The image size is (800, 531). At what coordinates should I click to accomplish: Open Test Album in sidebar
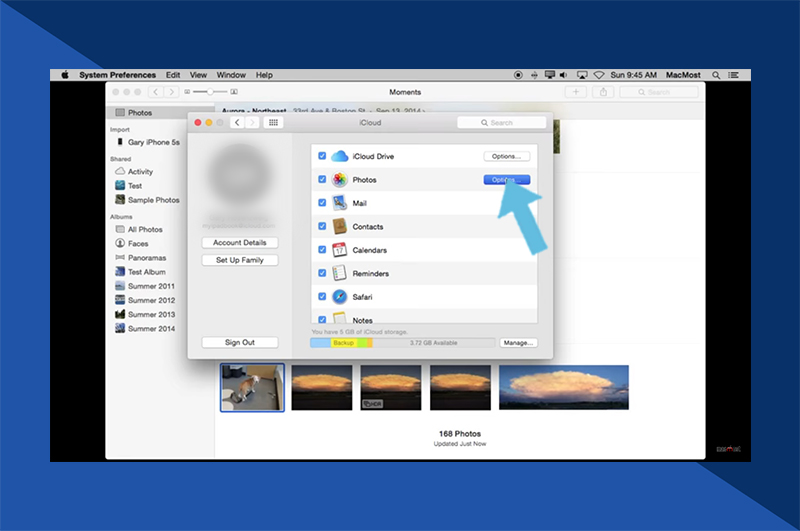[x=141, y=272]
